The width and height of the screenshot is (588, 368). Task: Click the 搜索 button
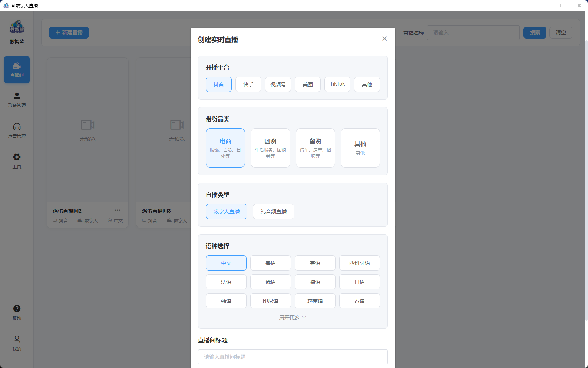[x=535, y=33]
